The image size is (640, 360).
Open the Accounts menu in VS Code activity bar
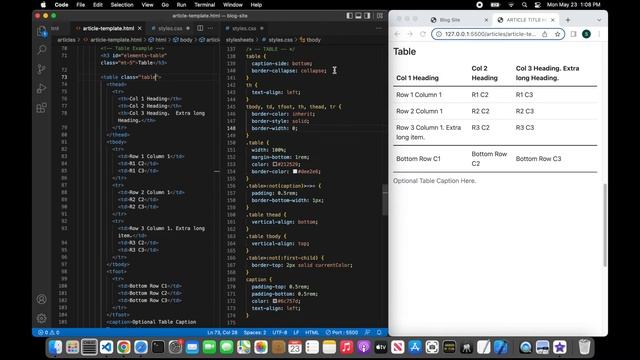pos(42,299)
